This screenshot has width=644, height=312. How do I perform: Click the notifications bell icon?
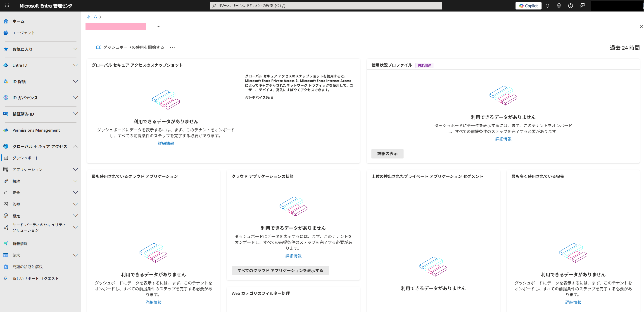547,6
